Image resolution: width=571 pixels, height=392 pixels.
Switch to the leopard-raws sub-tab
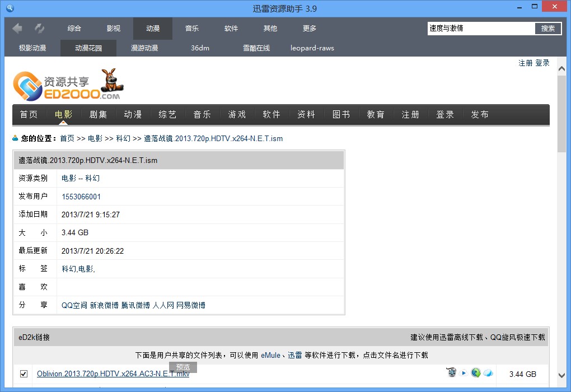pos(312,48)
